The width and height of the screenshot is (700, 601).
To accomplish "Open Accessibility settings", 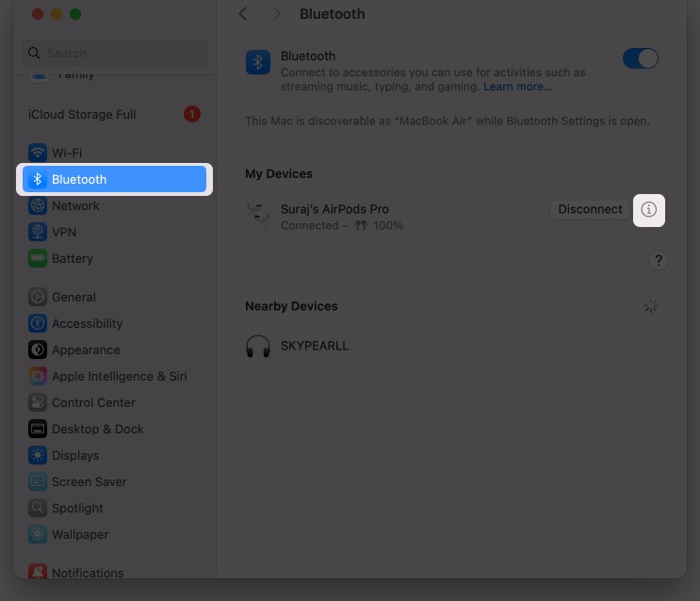I will 114,323.
